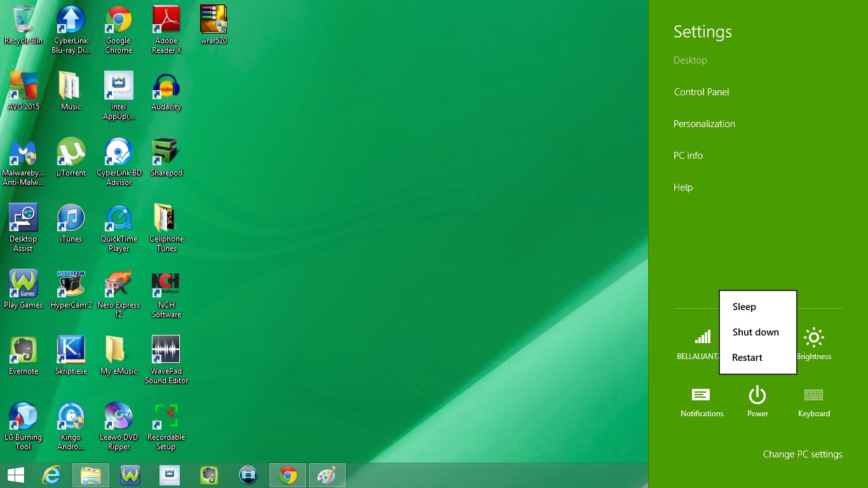The width and height of the screenshot is (868, 488).
Task: Open Internet Explorer from the taskbar
Action: [x=51, y=475]
